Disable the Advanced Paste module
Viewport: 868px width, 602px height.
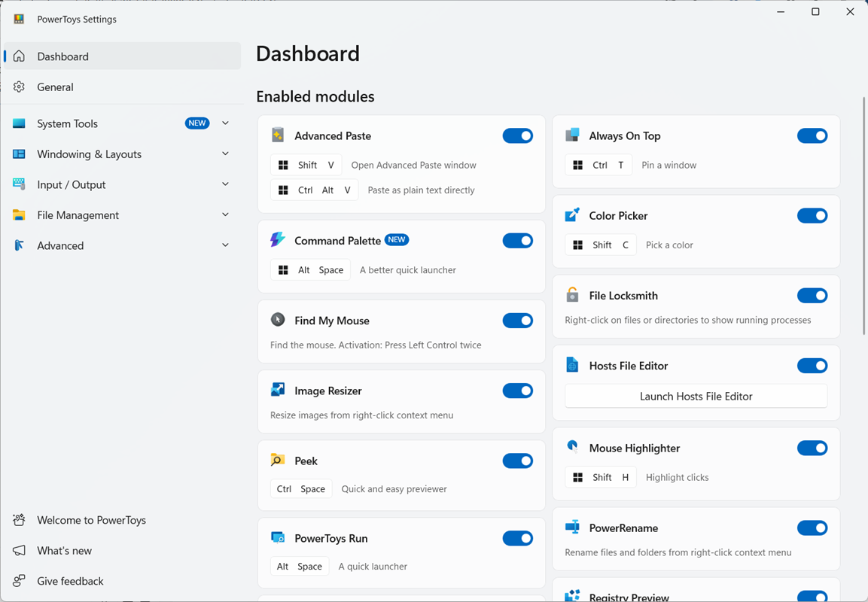[518, 135]
